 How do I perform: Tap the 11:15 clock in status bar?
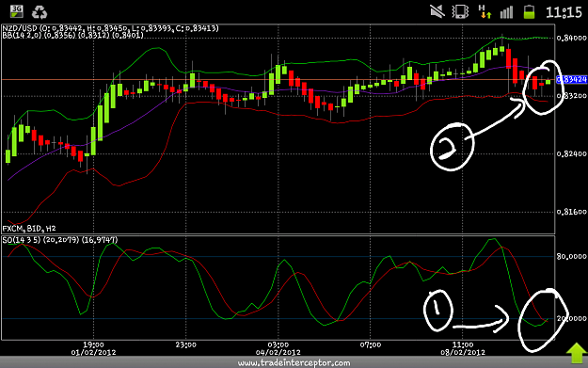(564, 12)
